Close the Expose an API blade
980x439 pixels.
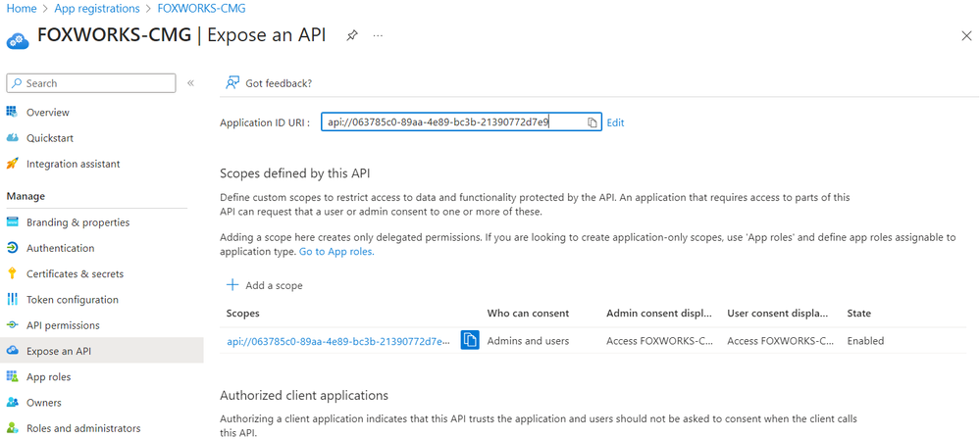tap(966, 35)
